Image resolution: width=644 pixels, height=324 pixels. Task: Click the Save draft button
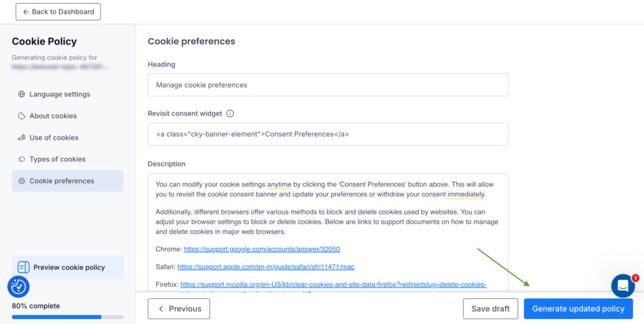click(x=490, y=309)
